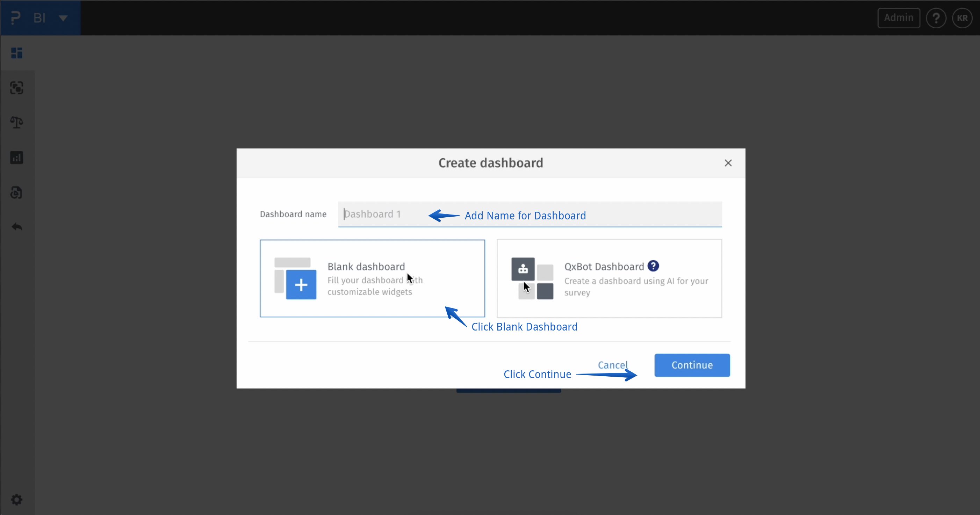The height and width of the screenshot is (515, 980).
Task: Open the QxBot Dashboard help tooltip
Action: point(653,266)
